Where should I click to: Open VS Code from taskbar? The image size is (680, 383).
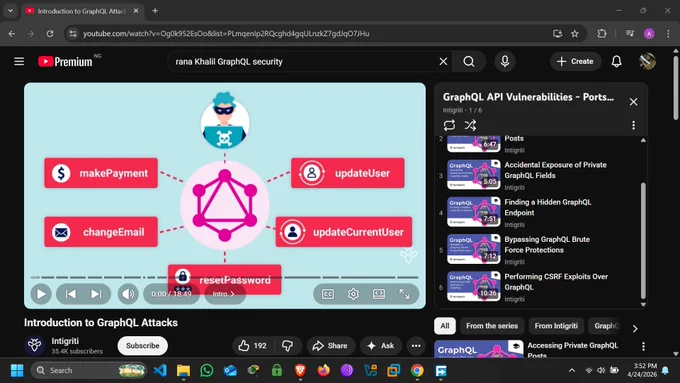[x=160, y=370]
